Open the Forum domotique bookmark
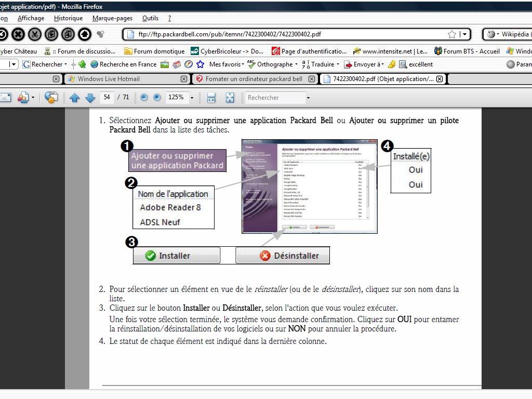Viewport: 532px width, 399px height. (154, 51)
